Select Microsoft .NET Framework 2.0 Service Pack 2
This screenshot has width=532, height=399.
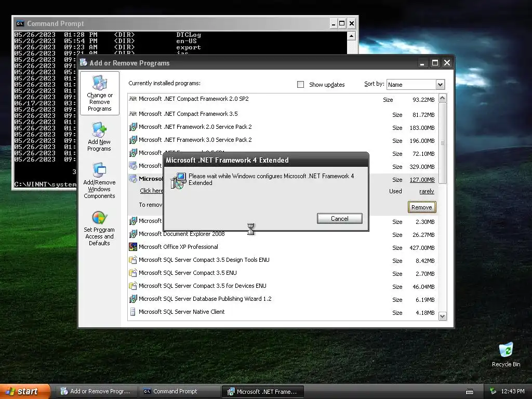point(283,127)
